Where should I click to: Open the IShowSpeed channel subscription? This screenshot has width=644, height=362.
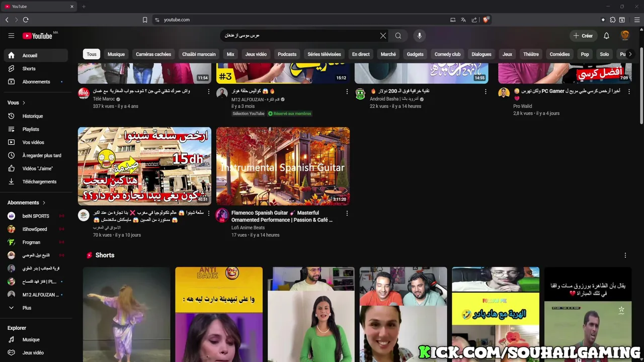(x=35, y=229)
